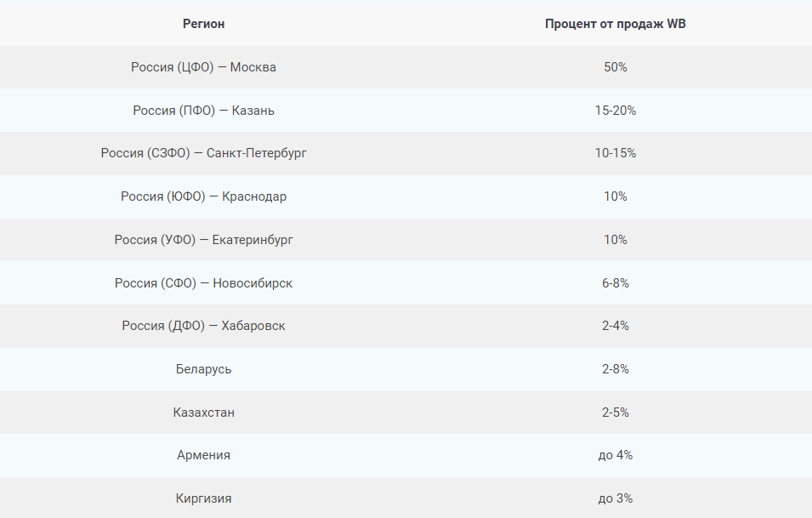The width and height of the screenshot is (812, 518).
Task: Select the 'Россия (ЦФО) — Москва' cell
Action: 203,67
